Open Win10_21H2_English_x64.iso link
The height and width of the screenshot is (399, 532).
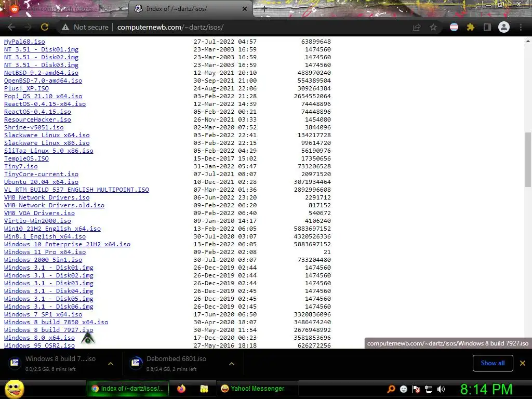[x=52, y=229]
